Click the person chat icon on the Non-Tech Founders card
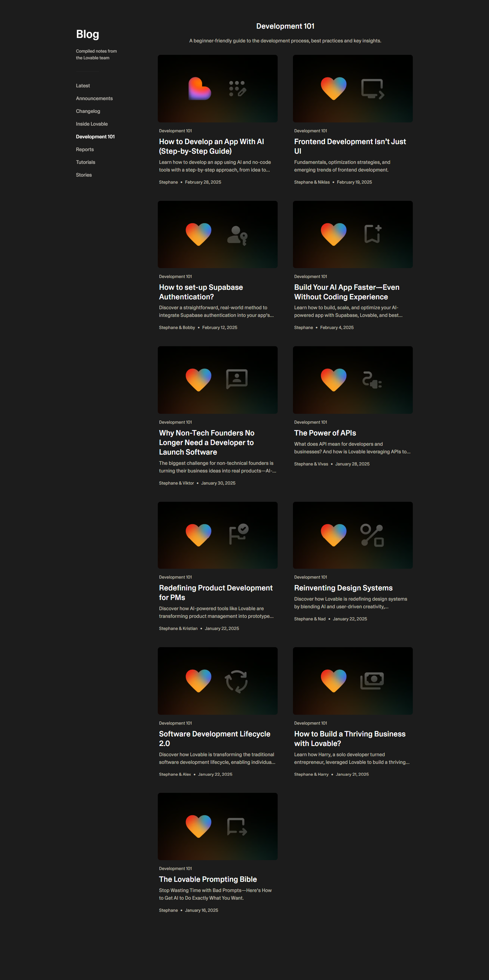 (x=237, y=379)
